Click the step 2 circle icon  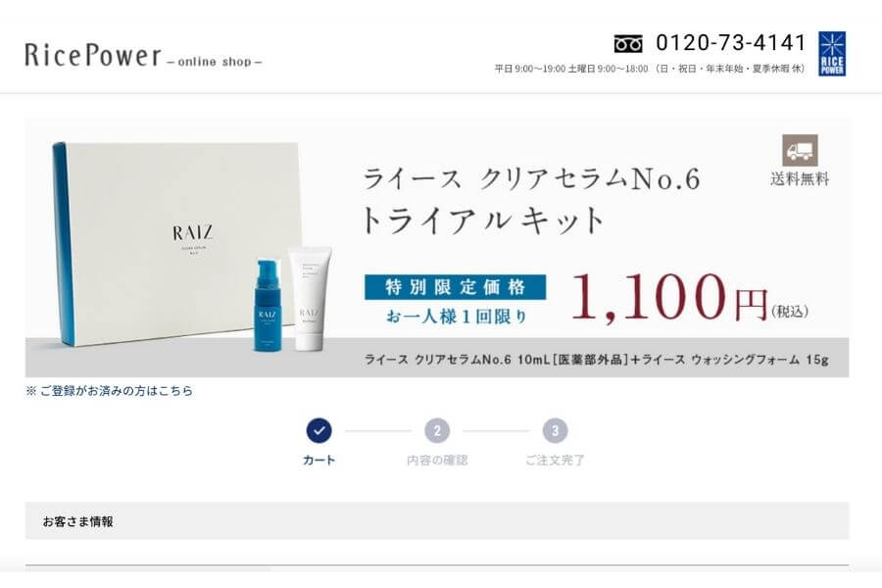pyautogui.click(x=437, y=431)
